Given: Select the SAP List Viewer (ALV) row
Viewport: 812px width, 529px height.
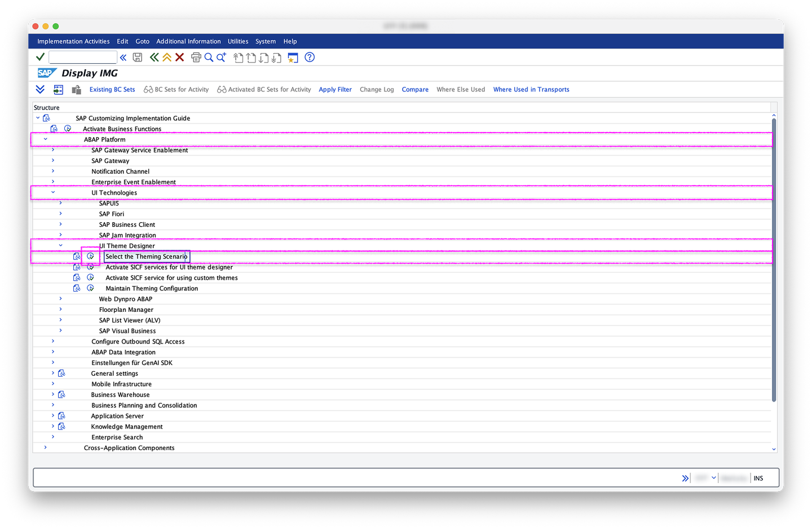Looking at the screenshot, I should pyautogui.click(x=402, y=320).
